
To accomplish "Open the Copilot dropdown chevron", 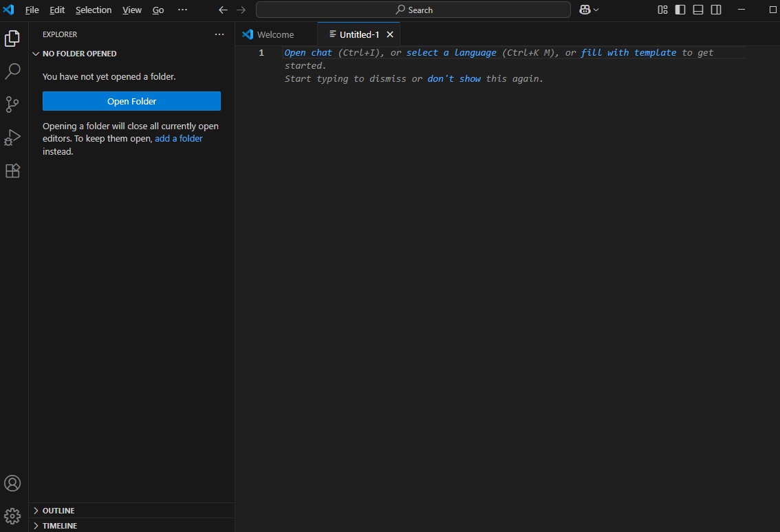I will [x=596, y=10].
